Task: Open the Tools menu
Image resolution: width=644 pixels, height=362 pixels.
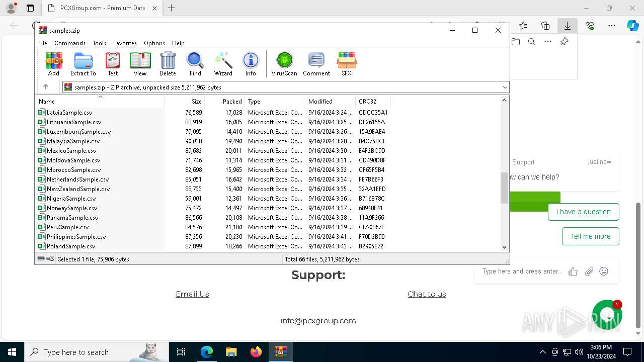Action: 99,43
